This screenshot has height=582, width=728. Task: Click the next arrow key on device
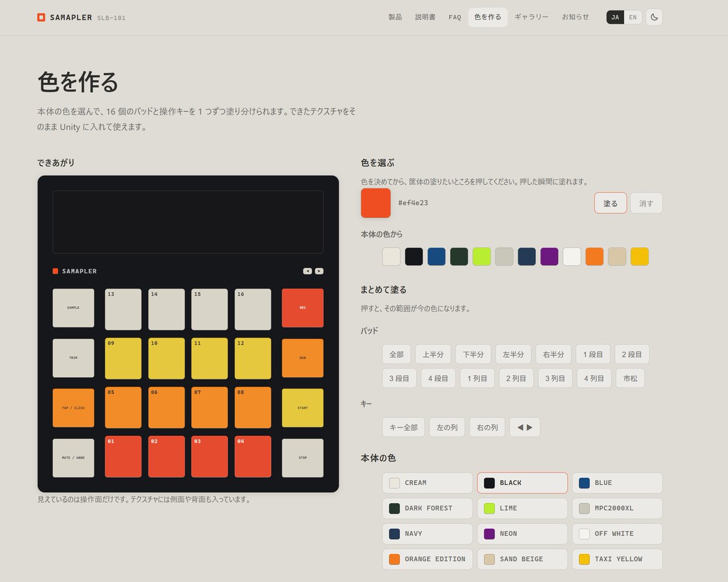pos(319,271)
